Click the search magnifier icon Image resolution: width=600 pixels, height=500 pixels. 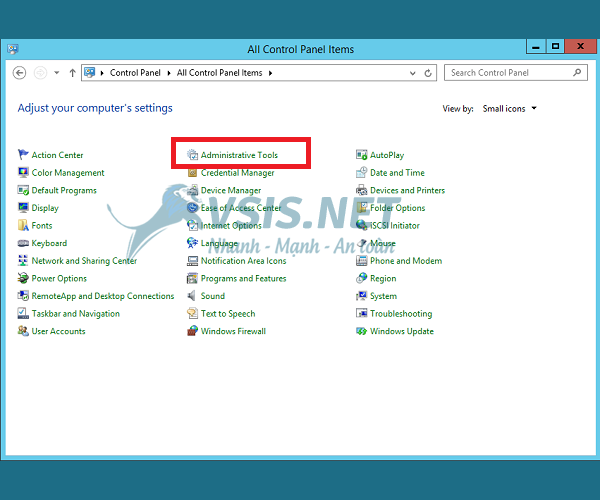tap(577, 72)
